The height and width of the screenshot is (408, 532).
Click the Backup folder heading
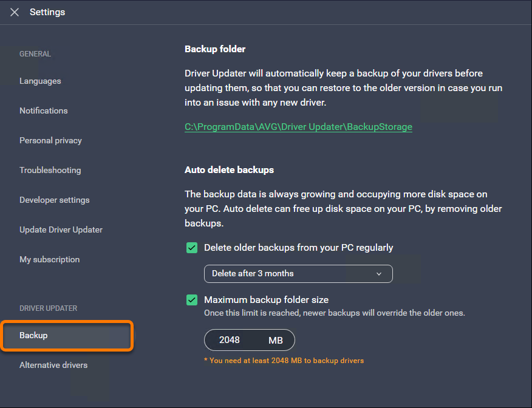coord(215,49)
